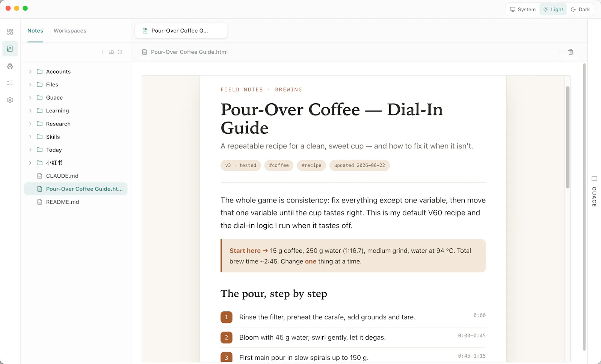601x364 pixels.
Task: Click the 'FIELD NOTES · BREWING' label
Action: pyautogui.click(x=261, y=90)
